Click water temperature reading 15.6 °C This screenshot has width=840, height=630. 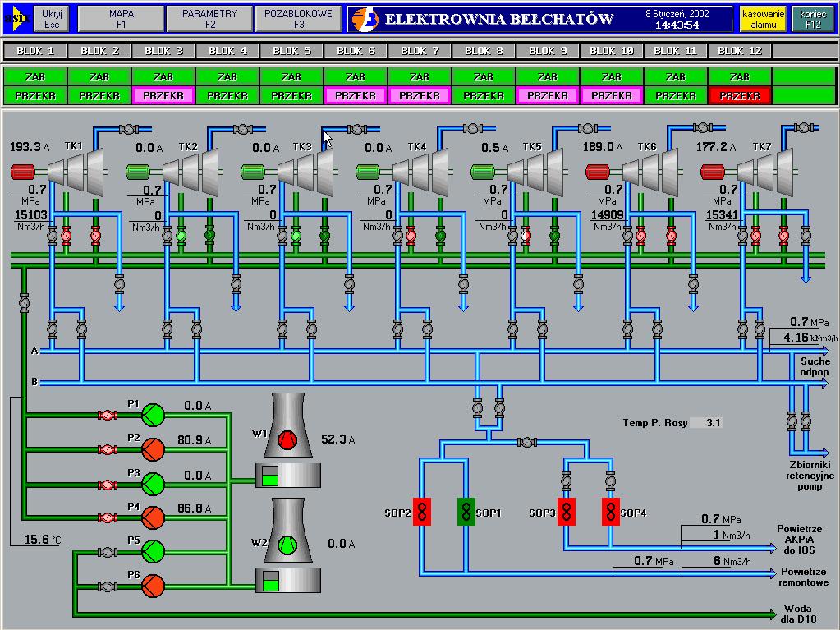[43, 540]
